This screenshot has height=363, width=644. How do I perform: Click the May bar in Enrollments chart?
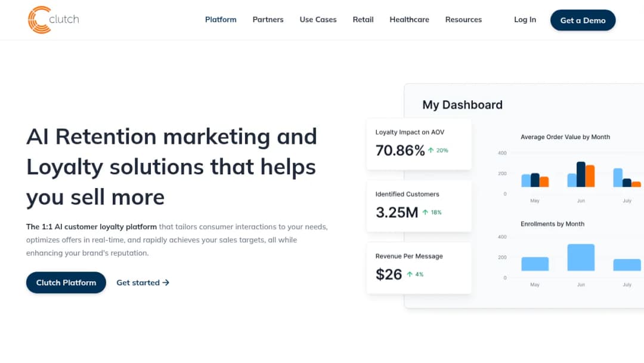pos(535,264)
